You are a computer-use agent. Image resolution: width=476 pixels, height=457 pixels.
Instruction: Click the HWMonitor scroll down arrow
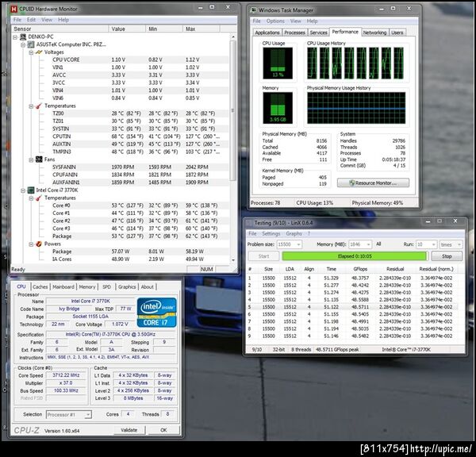click(x=233, y=260)
